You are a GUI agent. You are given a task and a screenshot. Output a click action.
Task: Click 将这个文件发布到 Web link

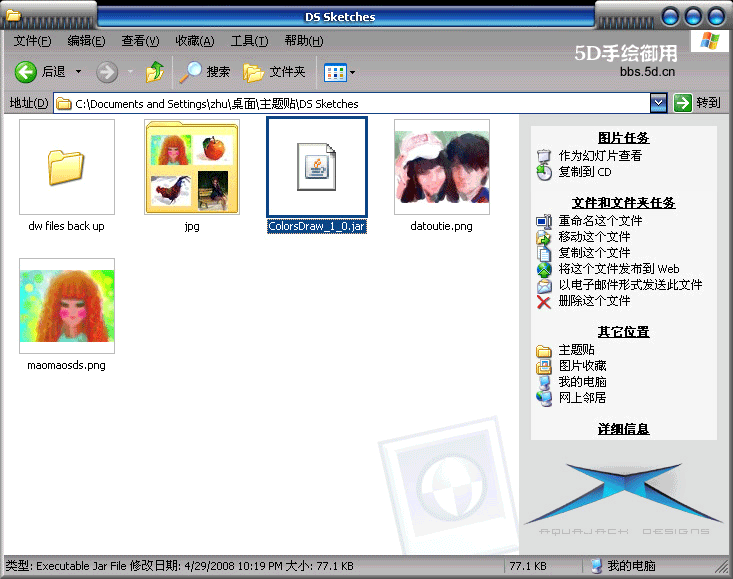click(x=619, y=269)
